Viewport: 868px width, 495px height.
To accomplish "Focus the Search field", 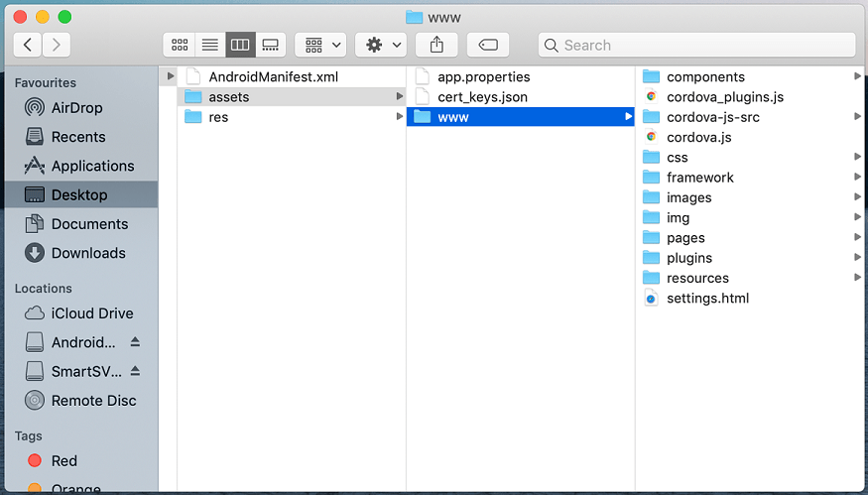I will 697,45.
